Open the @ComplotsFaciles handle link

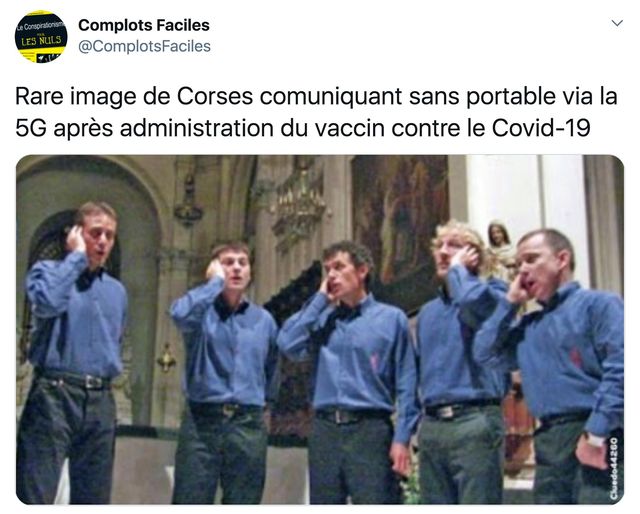click(x=144, y=46)
